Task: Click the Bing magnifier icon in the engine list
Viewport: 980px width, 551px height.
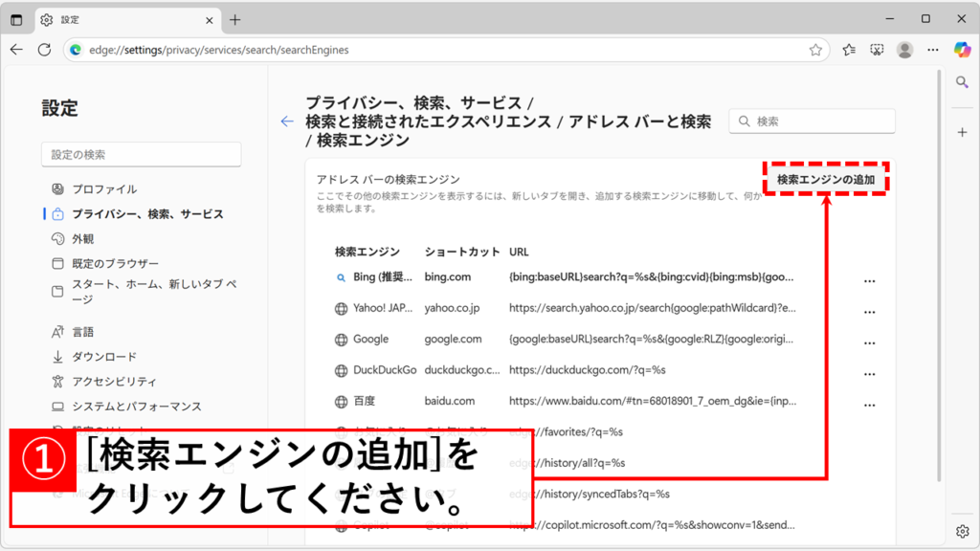Action: (x=341, y=277)
